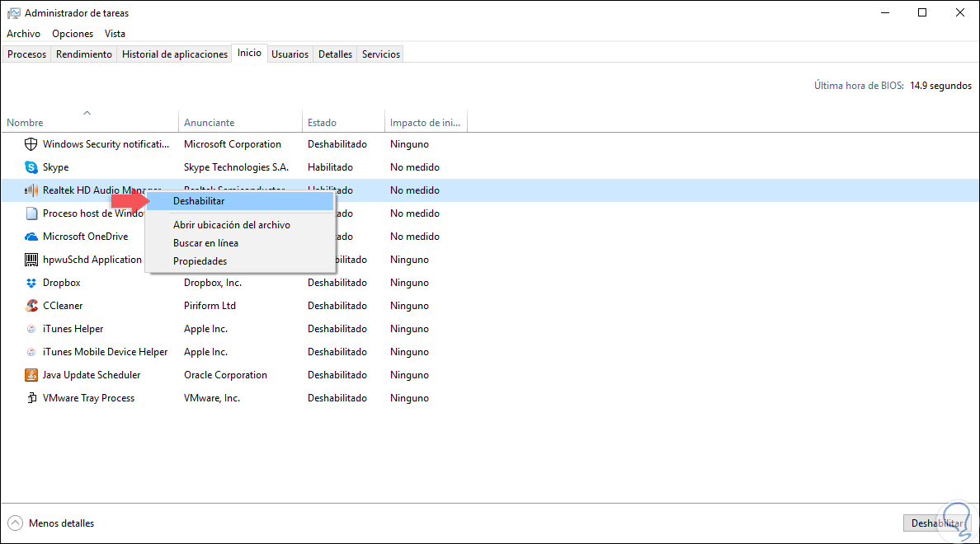Click VMware, Inc. publisher cell
This screenshot has width=980, height=544.
212,398
